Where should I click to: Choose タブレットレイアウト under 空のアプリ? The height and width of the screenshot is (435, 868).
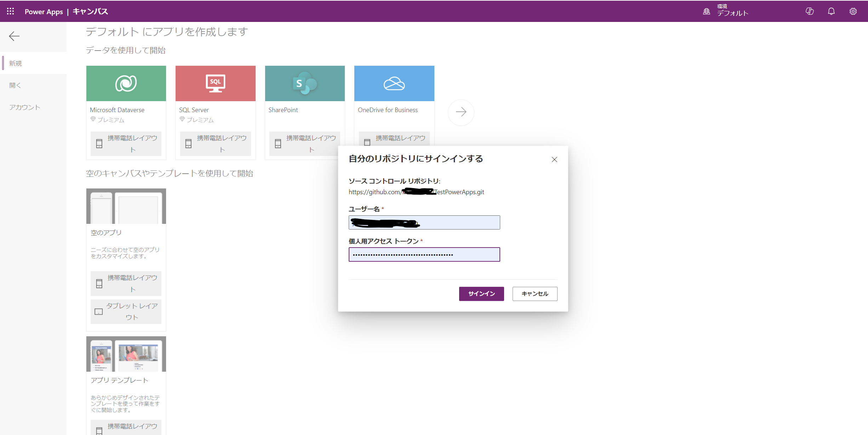click(126, 312)
